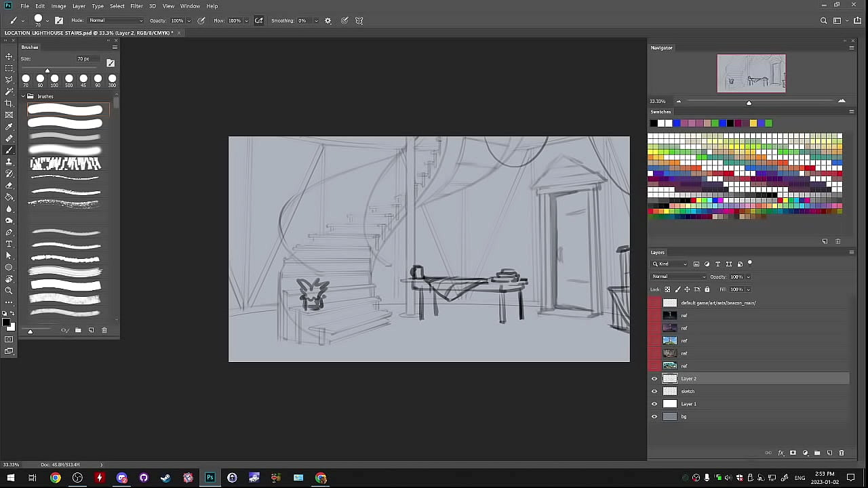The image size is (868, 488).
Task: Activate the Zoom tool in the toolbar
Action: 9,291
